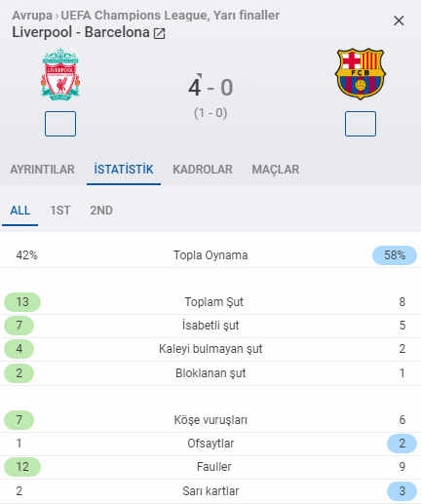This screenshot has width=421, height=504.
Task: Select the Toplam Şut statistic row
Action: [210, 302]
